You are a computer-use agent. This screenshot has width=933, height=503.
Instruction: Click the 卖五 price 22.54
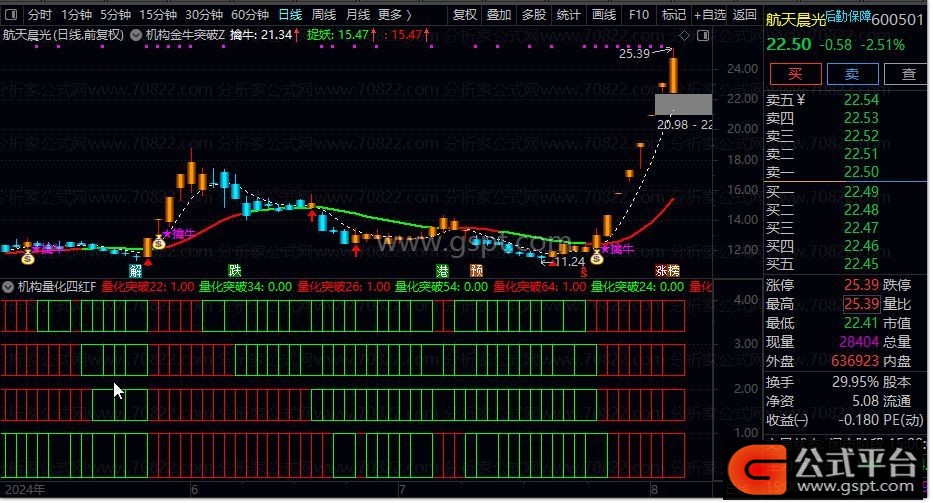861,100
